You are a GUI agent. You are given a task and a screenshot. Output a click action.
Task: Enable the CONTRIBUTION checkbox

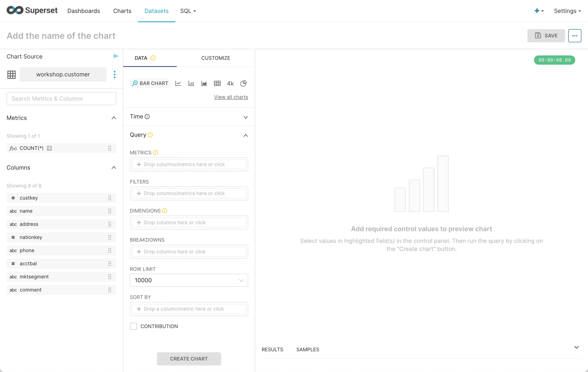coord(133,326)
